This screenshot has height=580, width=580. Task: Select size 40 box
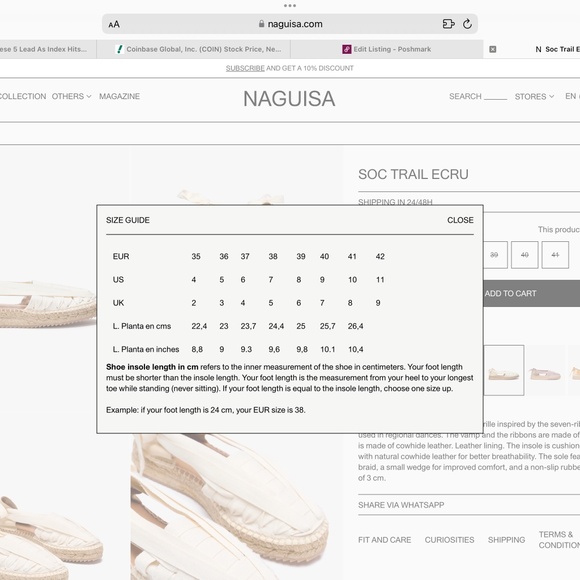click(525, 255)
